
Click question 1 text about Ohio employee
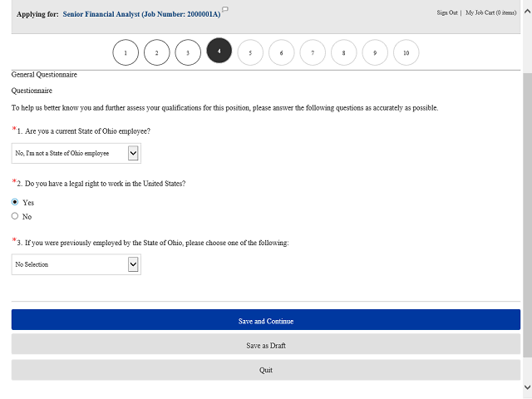[x=84, y=131]
